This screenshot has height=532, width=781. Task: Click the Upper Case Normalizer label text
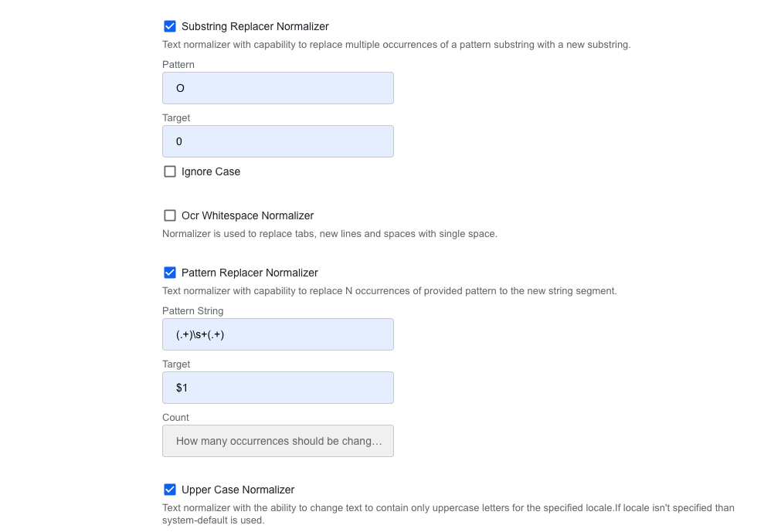[238, 490]
